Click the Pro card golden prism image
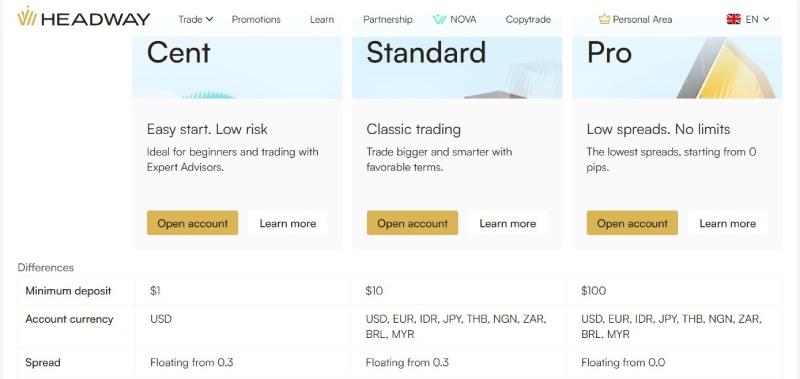 point(727,67)
